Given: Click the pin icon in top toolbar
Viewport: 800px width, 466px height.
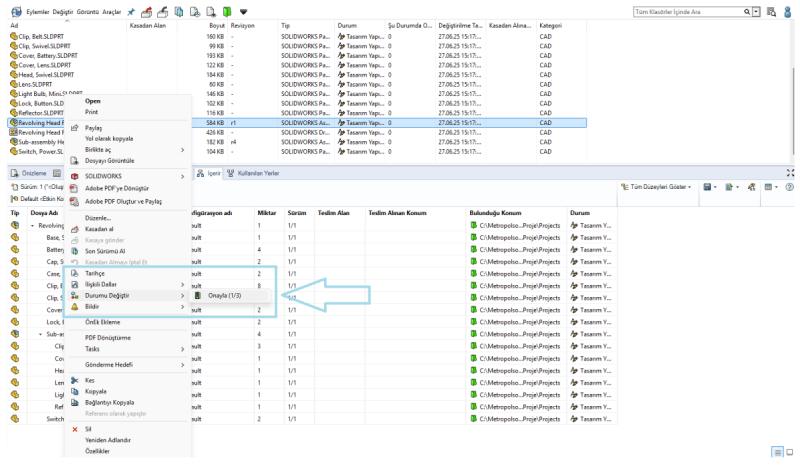Looking at the screenshot, I should pos(131,11).
